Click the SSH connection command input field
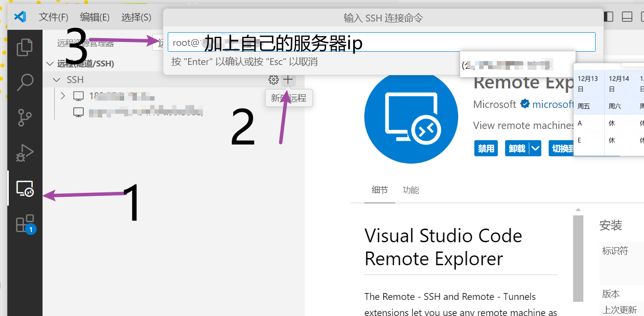Screen dimensions: 644x316 pos(381,42)
